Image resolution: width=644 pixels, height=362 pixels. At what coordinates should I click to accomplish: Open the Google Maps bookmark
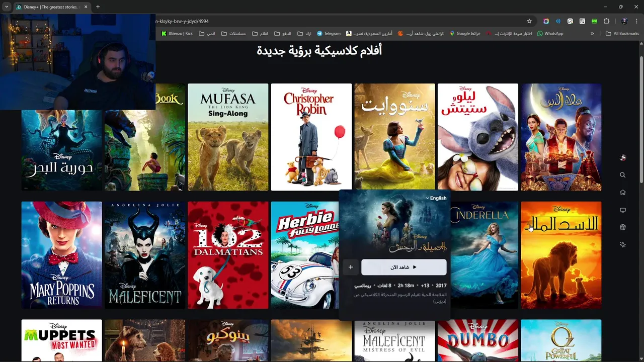pos(465,34)
